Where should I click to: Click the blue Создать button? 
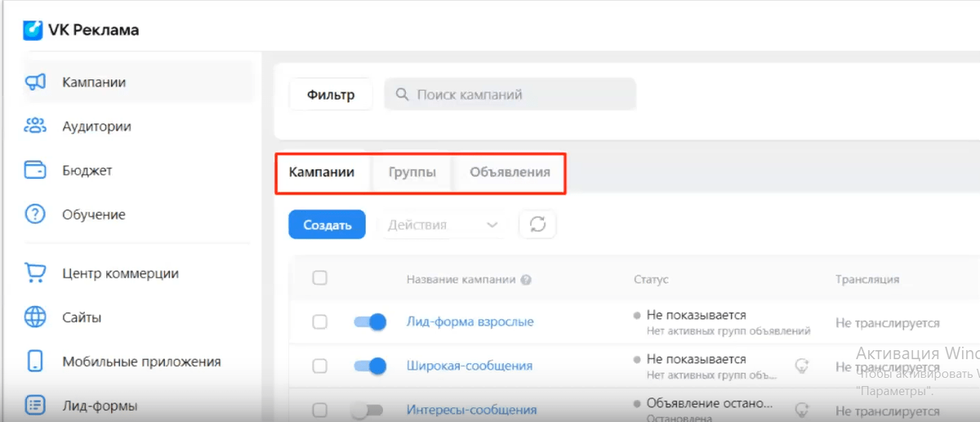(x=327, y=224)
